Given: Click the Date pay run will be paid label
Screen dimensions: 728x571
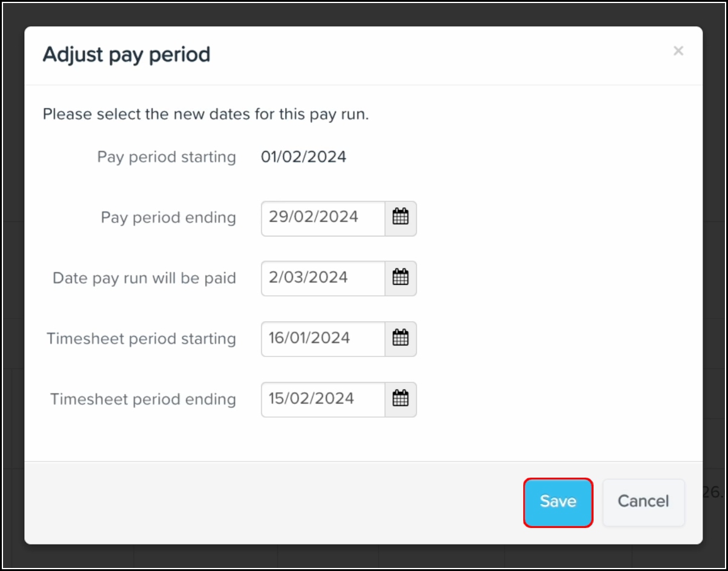Looking at the screenshot, I should coord(144,278).
